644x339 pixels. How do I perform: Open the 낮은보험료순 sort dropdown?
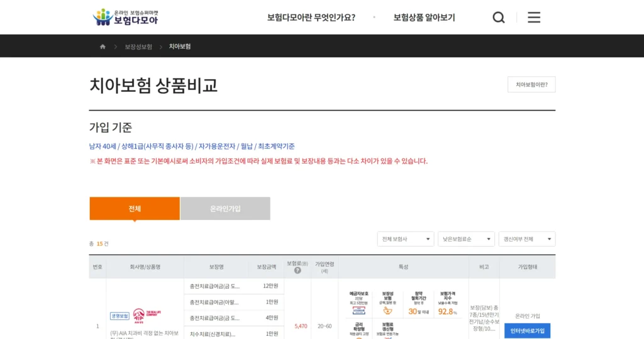(466, 239)
